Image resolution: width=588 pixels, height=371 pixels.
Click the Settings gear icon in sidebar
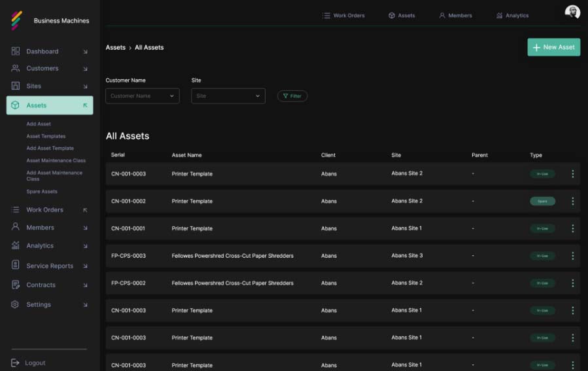pyautogui.click(x=15, y=304)
